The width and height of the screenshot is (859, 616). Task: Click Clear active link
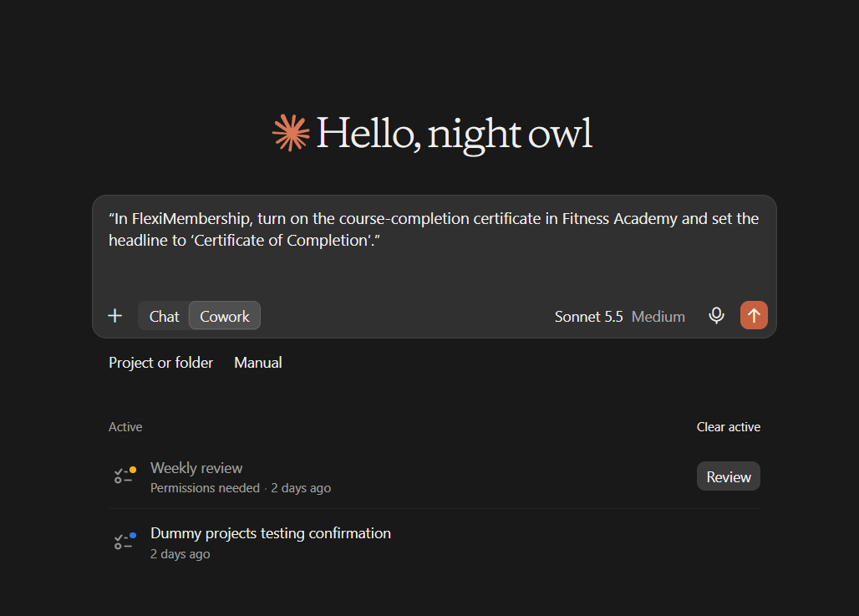click(x=728, y=427)
